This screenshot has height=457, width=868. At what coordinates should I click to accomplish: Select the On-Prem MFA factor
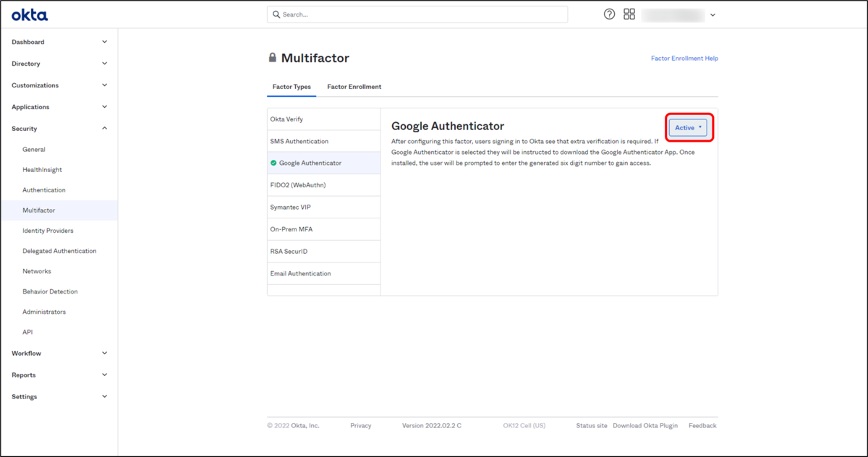click(x=324, y=229)
